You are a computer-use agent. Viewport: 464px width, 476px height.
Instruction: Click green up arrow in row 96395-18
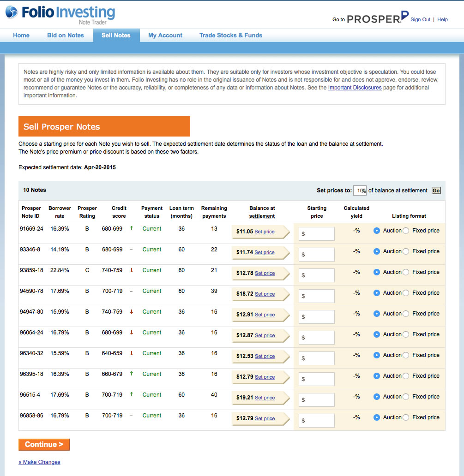132,374
